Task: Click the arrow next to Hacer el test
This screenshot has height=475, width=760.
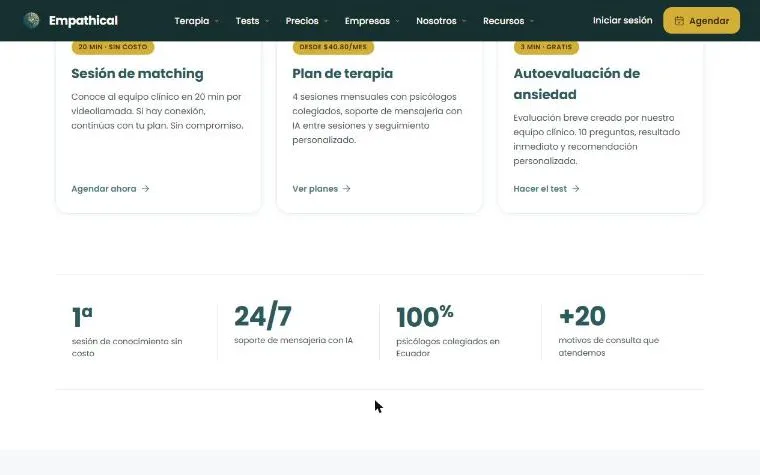Action: (x=575, y=189)
